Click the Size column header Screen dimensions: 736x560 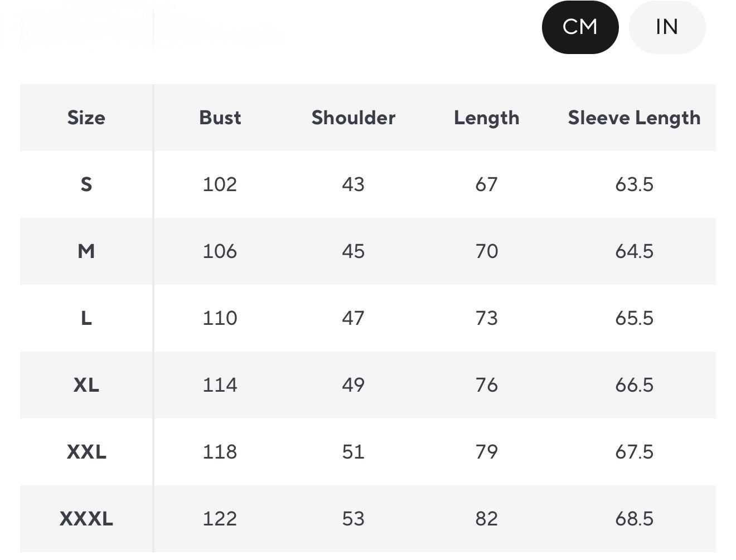pos(86,118)
